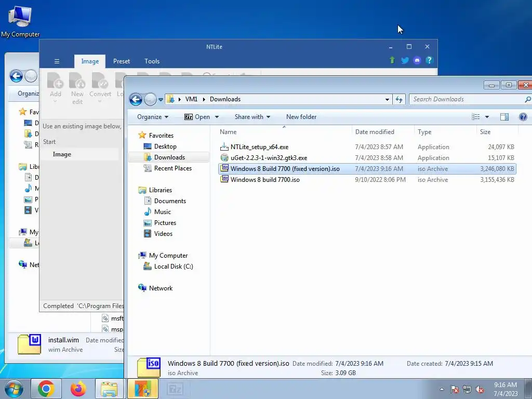Select Windows 8 build 7700.iso file
532x399 pixels.
click(367, 179)
